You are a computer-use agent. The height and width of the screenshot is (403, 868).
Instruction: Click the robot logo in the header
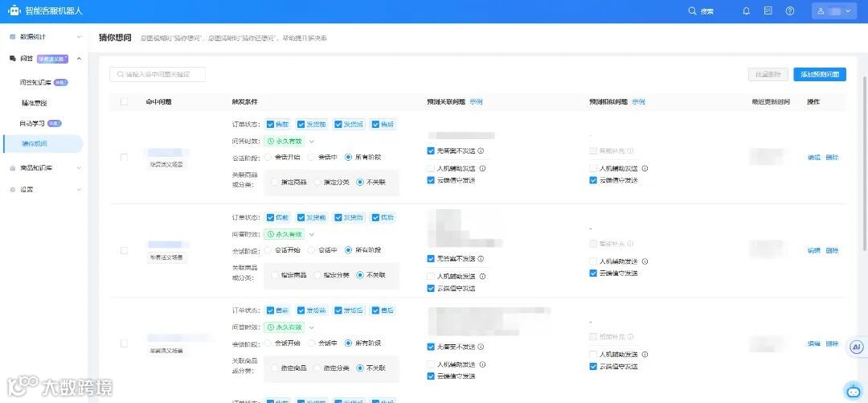point(14,10)
